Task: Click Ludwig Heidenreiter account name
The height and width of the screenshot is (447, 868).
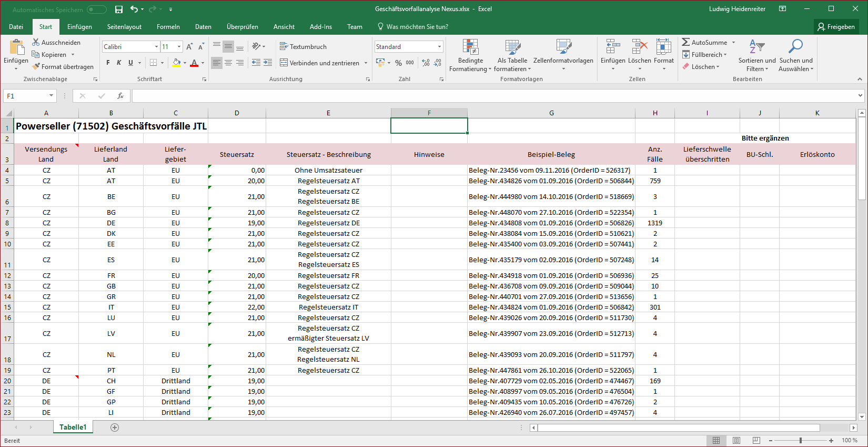Action: (x=737, y=9)
